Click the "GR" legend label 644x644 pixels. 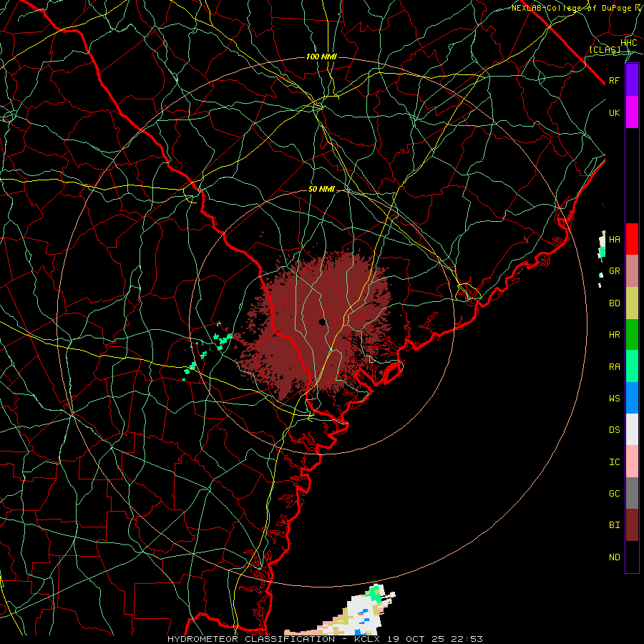(x=614, y=271)
